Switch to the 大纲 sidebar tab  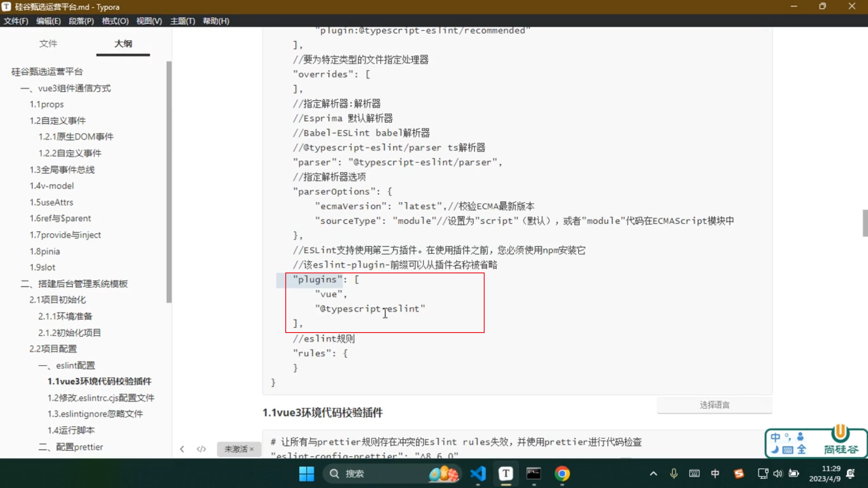tap(123, 43)
